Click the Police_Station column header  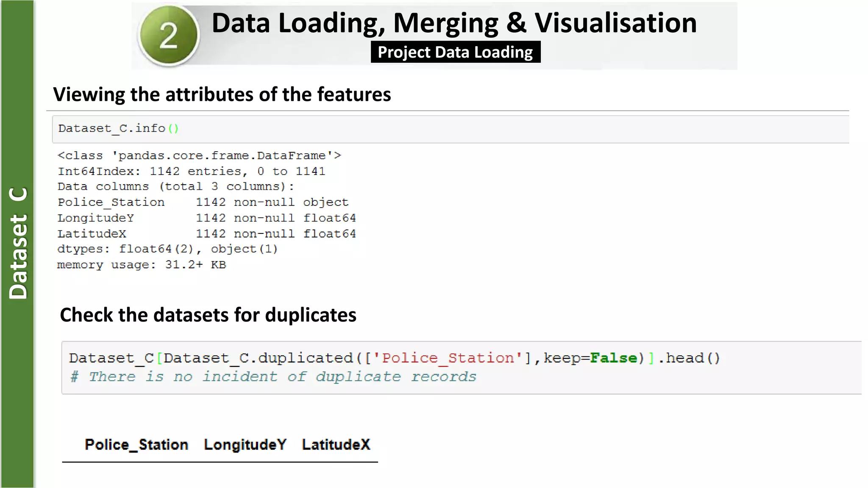pyautogui.click(x=136, y=445)
